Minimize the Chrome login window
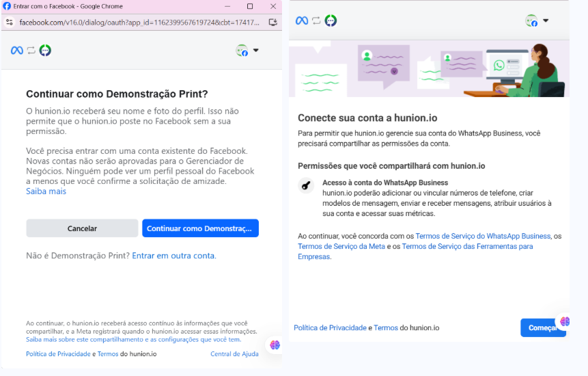 click(227, 6)
